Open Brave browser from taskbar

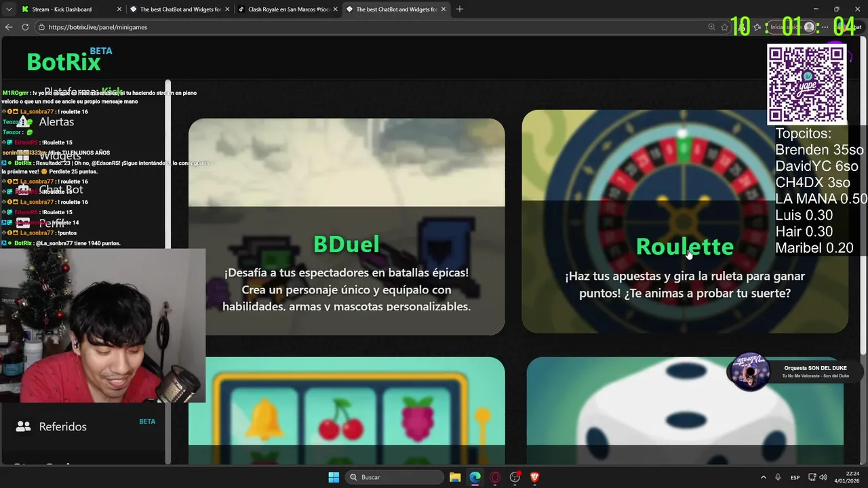[x=534, y=477]
